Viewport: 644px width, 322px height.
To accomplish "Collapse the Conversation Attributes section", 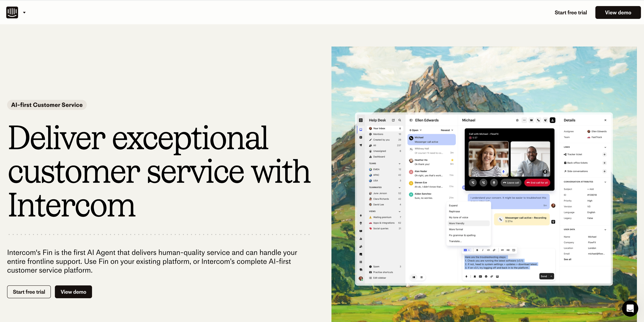I will 605,182.
